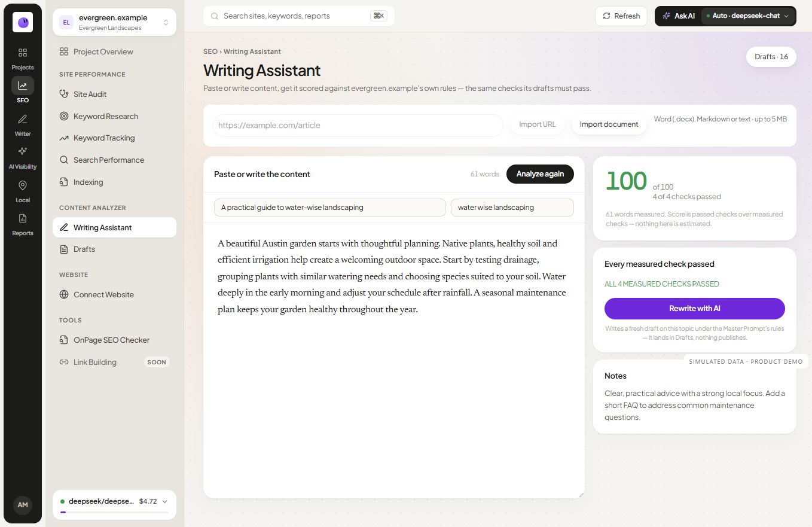Click the SEO breadcrumb link
This screenshot has width=812, height=527.
click(x=210, y=51)
